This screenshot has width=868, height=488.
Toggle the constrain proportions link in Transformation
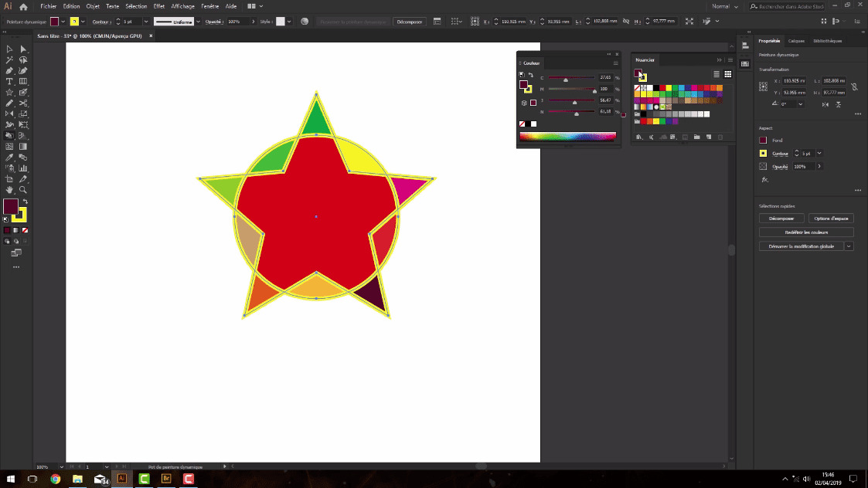coord(855,88)
